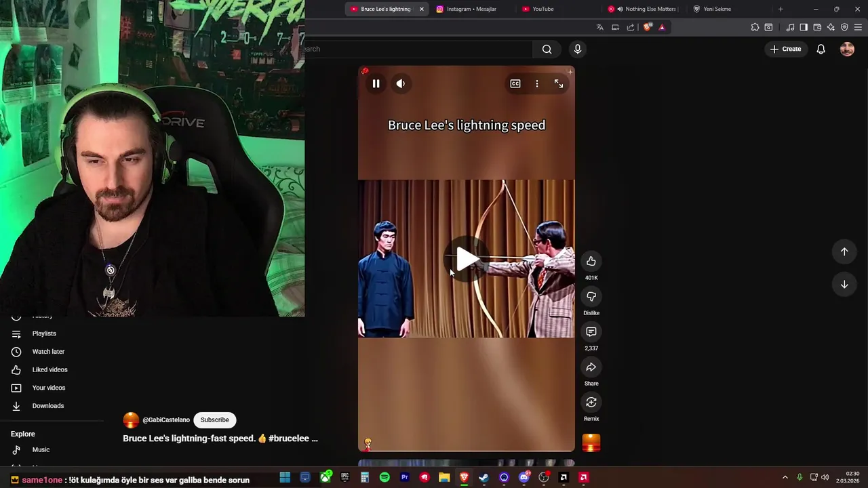Open the account avatar menu

[x=847, y=49]
